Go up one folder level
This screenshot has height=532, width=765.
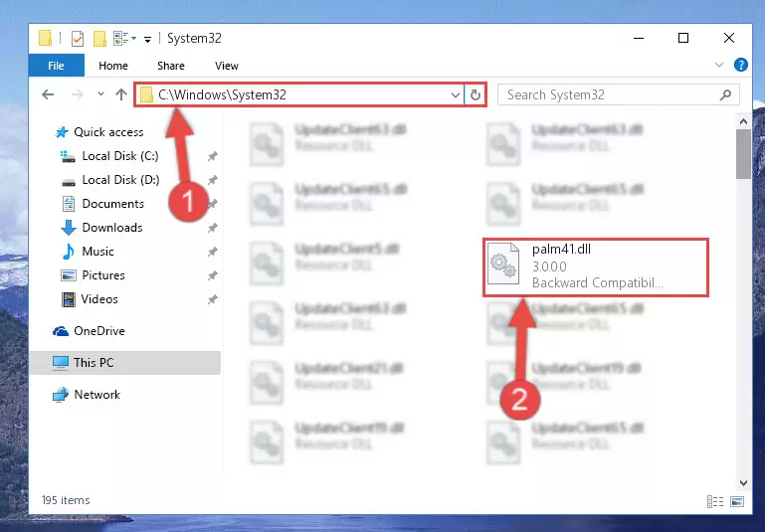[x=121, y=94]
